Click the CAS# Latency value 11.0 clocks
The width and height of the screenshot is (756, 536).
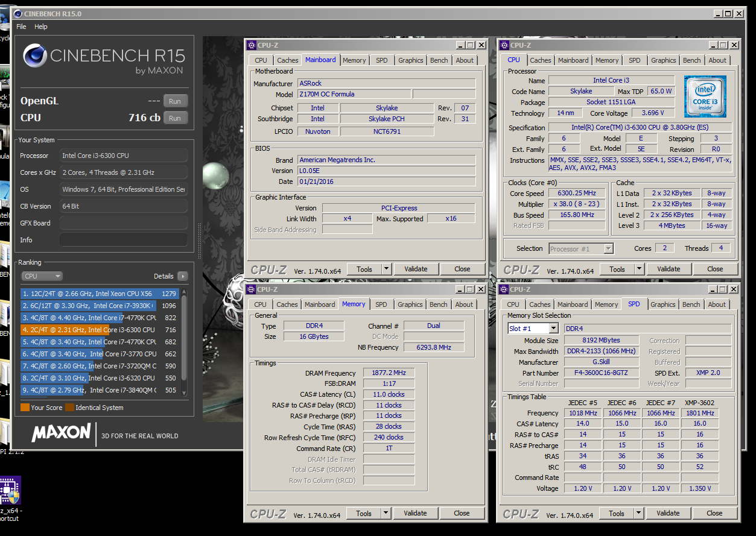click(x=388, y=394)
